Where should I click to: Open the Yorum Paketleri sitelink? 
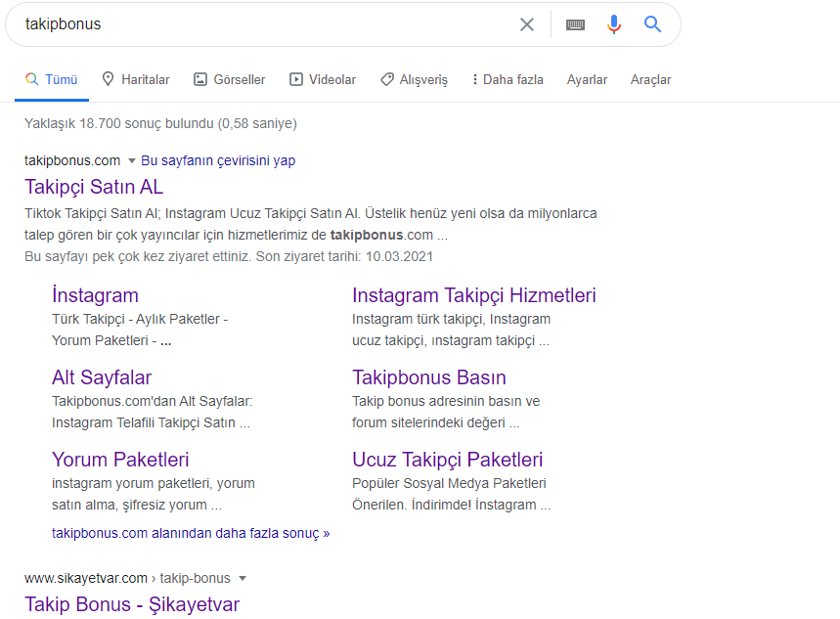point(120,460)
